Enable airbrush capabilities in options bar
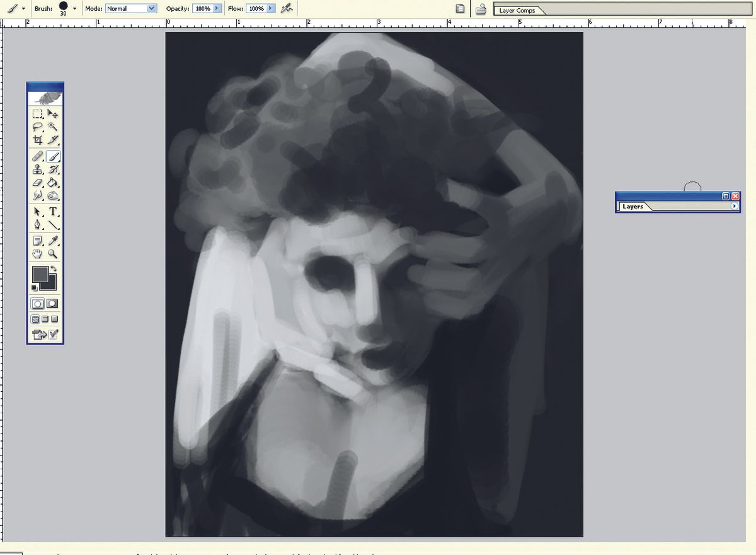Screen dimensions: 756x555 click(287, 8)
